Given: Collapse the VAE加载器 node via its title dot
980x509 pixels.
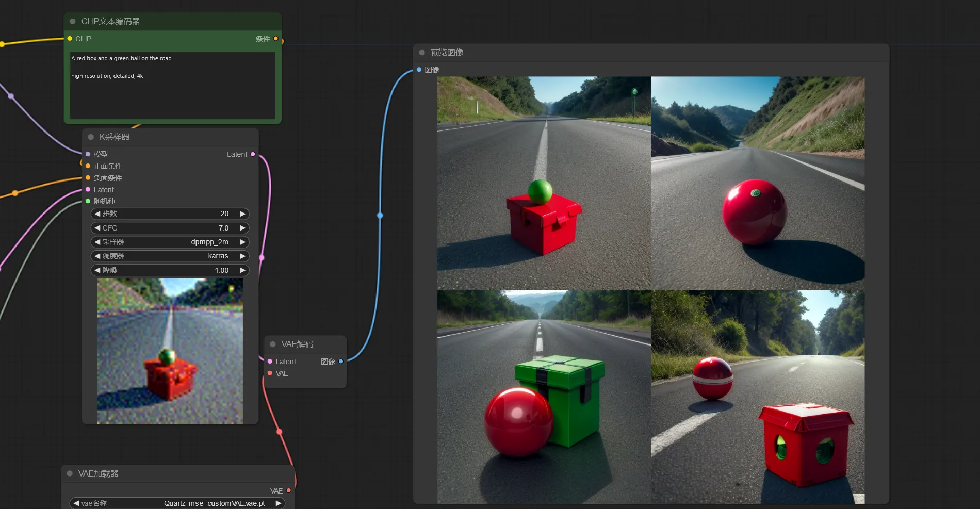Looking at the screenshot, I should pyautogui.click(x=70, y=473).
